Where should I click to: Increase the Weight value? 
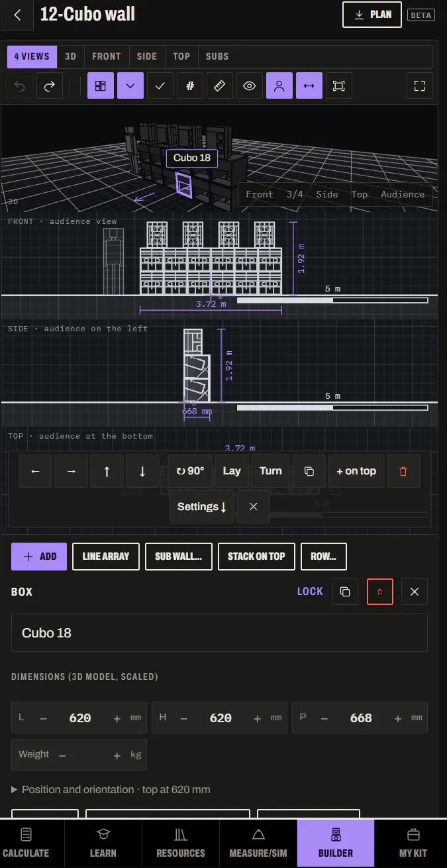[x=117, y=755]
